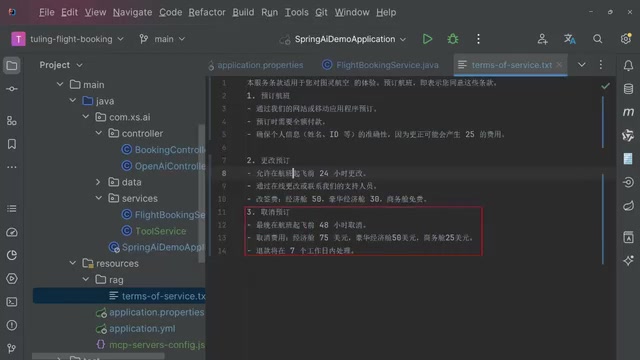Screen dimensions: 640x360
Task: Collapse the java folder in project tree
Action: coord(73,100)
